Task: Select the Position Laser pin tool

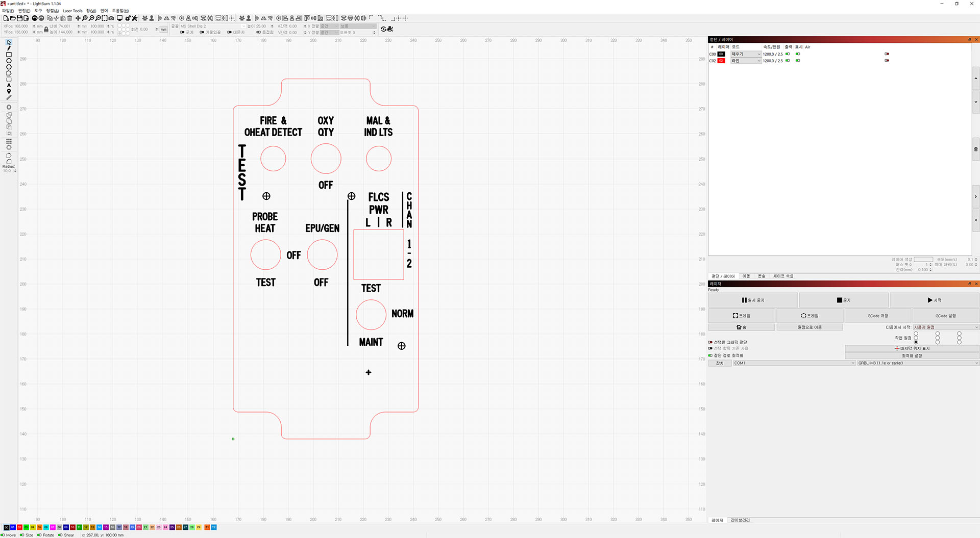Action: pos(9,91)
